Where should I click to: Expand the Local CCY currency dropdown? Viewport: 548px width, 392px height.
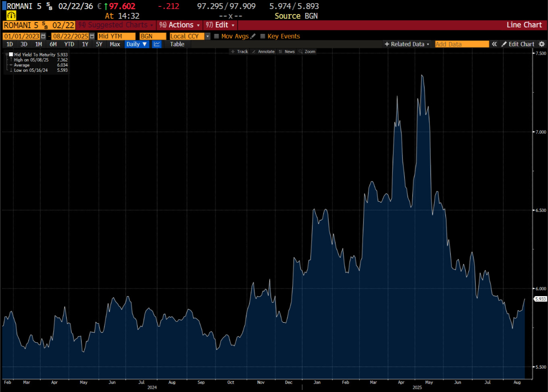point(208,36)
